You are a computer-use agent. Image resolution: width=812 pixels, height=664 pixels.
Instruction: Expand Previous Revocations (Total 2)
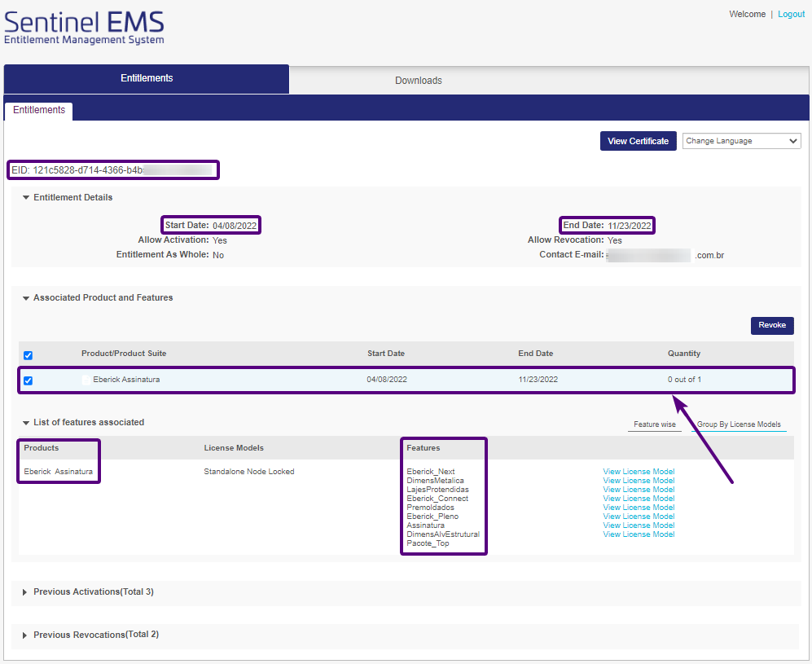(24, 635)
